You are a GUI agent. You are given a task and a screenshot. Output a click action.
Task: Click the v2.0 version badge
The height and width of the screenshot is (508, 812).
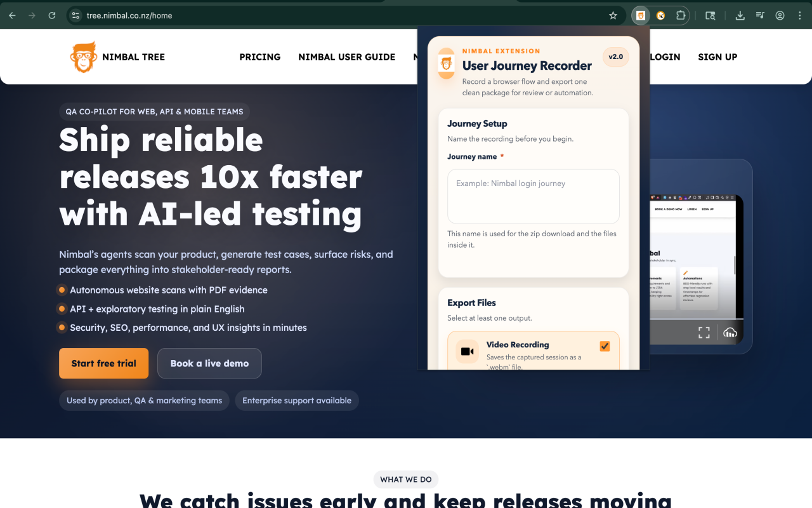(615, 57)
